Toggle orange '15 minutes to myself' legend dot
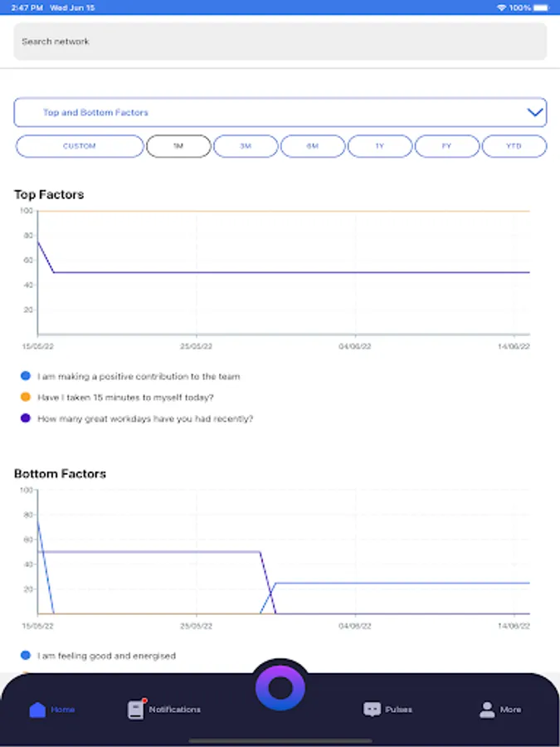 (26, 397)
